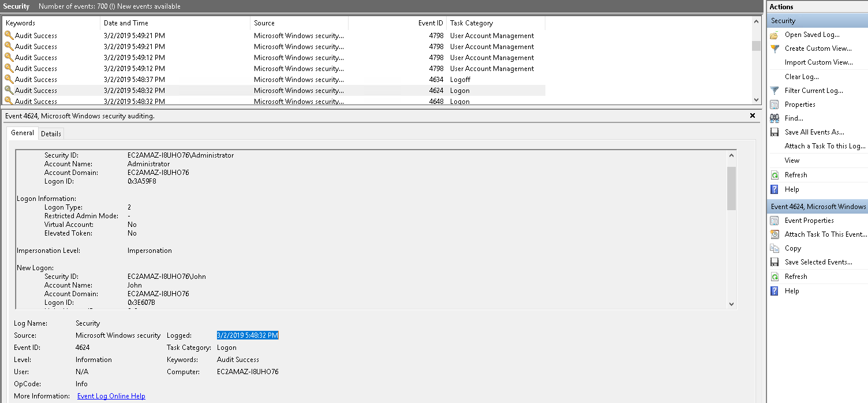Select the 4634 Logoff event row
This screenshot has height=403, width=868.
coord(274,80)
